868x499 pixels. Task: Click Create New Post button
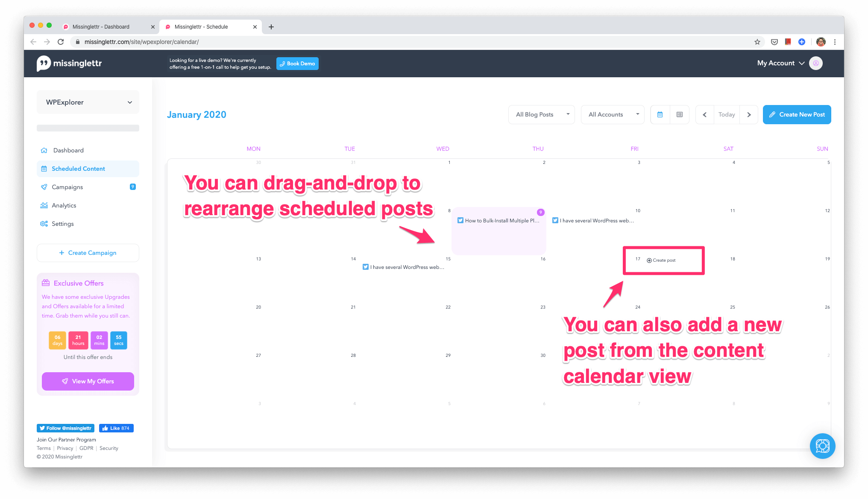(797, 114)
